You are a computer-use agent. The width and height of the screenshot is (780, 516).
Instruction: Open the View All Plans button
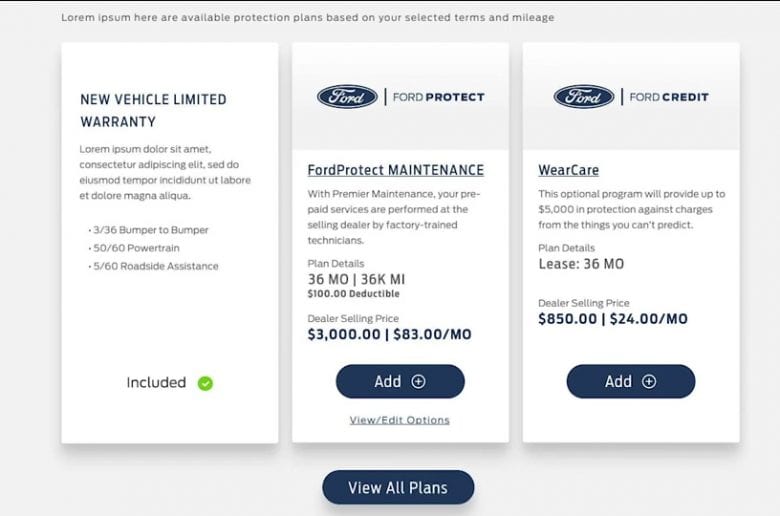[398, 488]
